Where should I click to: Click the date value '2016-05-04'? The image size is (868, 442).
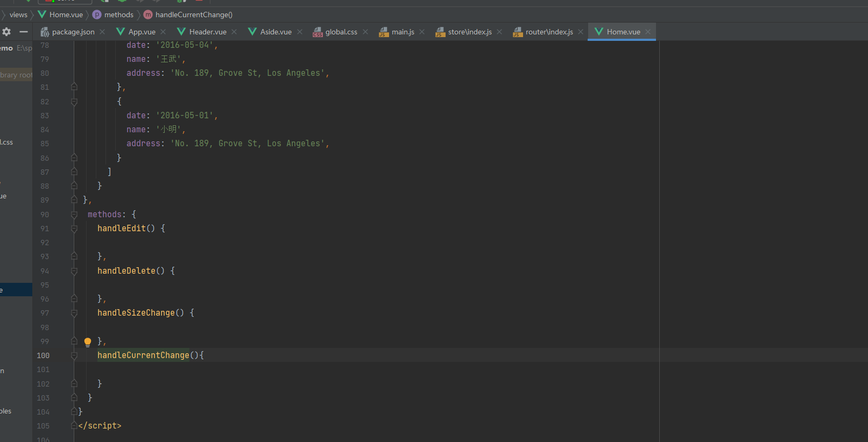pos(185,45)
